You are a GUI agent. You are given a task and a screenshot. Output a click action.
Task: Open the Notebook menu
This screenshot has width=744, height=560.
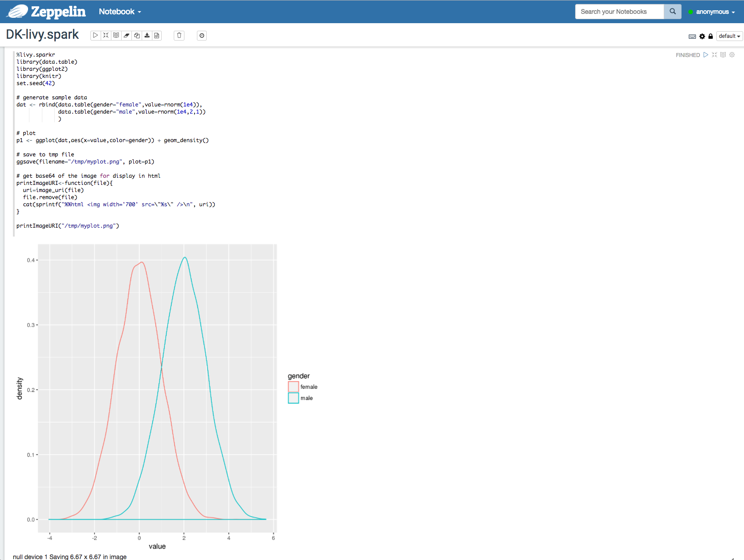click(119, 12)
